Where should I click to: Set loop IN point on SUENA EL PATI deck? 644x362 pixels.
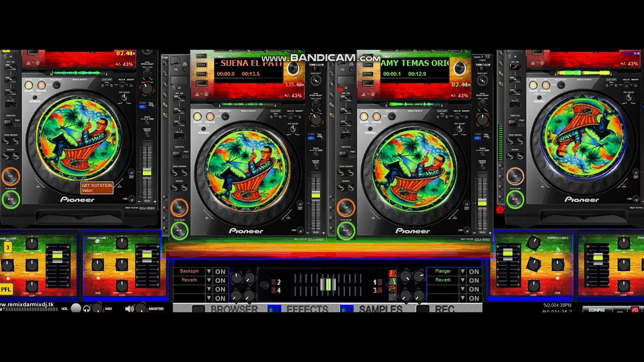(x=197, y=117)
